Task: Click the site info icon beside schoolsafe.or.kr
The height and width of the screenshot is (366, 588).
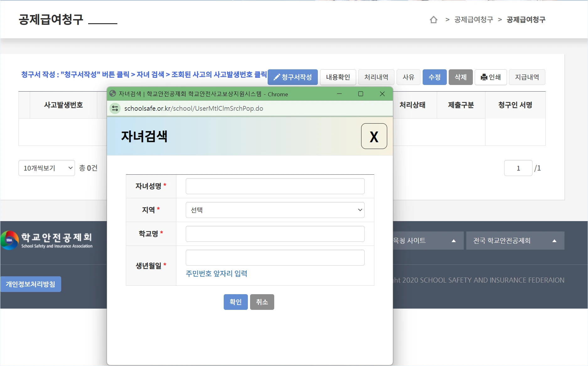Action: [x=115, y=109]
